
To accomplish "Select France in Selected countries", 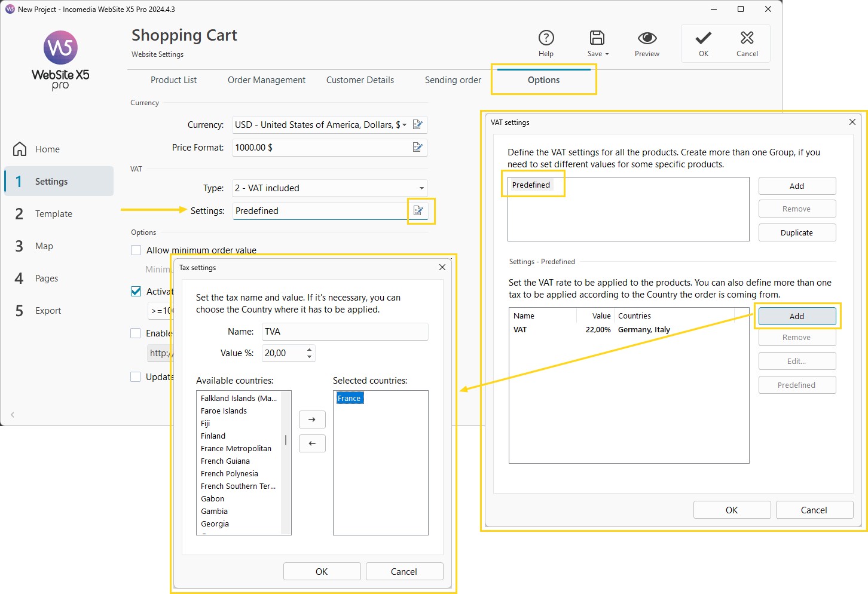I will [x=350, y=399].
